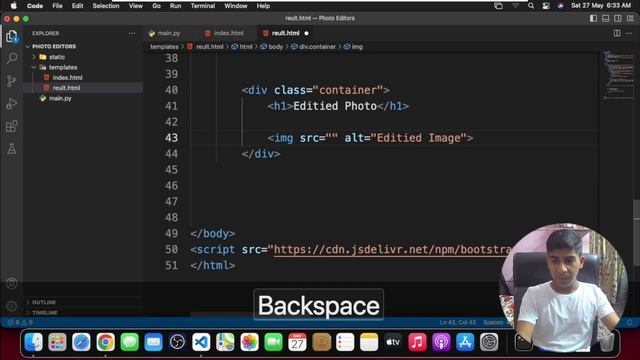Open the Run menu
The height and width of the screenshot is (360, 640).
175,6
